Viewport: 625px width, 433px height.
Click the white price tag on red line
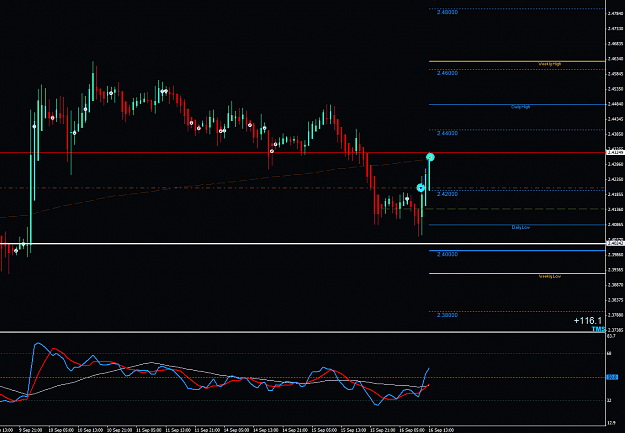coord(615,152)
